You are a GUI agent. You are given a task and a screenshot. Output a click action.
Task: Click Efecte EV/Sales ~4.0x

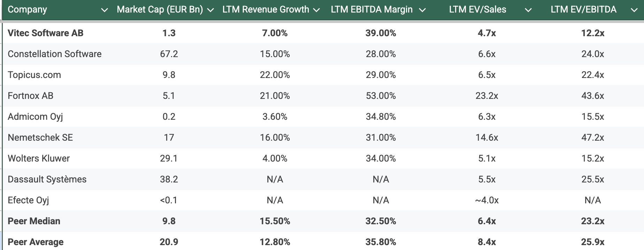coord(487,200)
